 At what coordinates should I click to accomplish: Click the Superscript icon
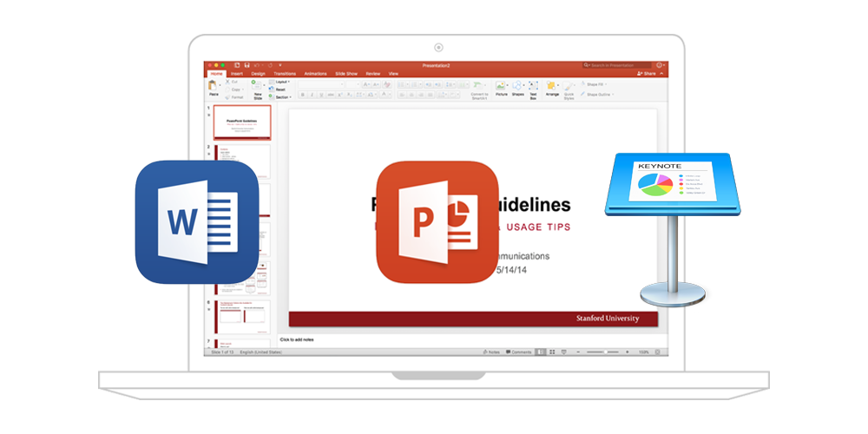click(x=340, y=95)
